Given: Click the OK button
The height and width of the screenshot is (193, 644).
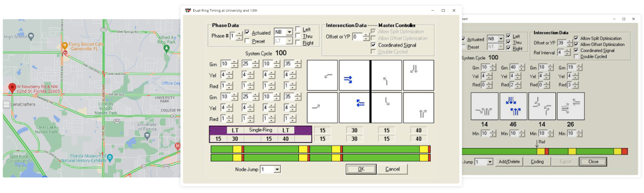Looking at the screenshot, I should click(x=361, y=169).
